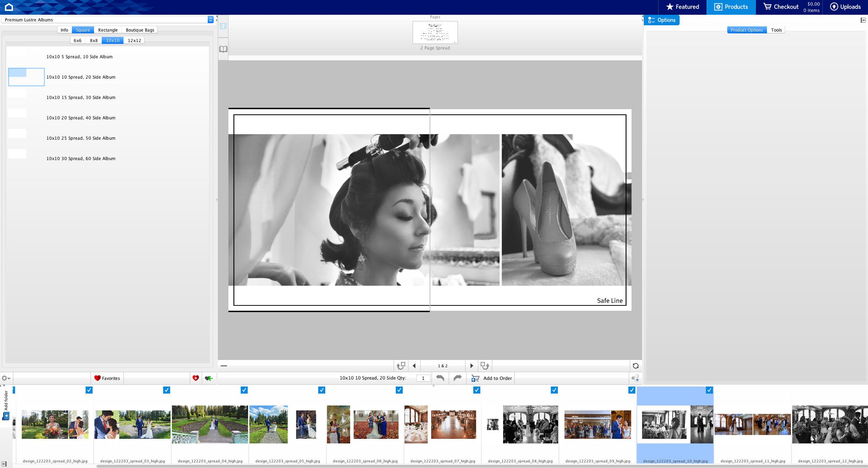Select the design_122203_spread_11_high.jpg thumbnail

tap(753, 425)
